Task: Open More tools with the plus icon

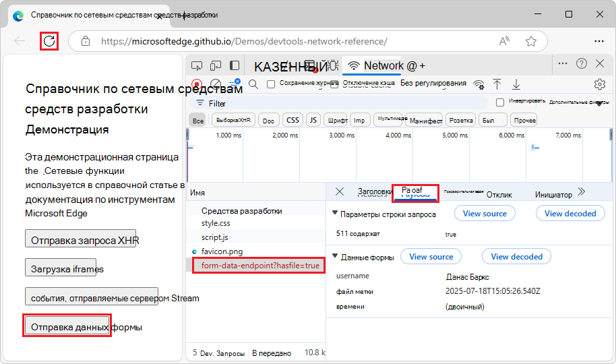Action: (423, 65)
